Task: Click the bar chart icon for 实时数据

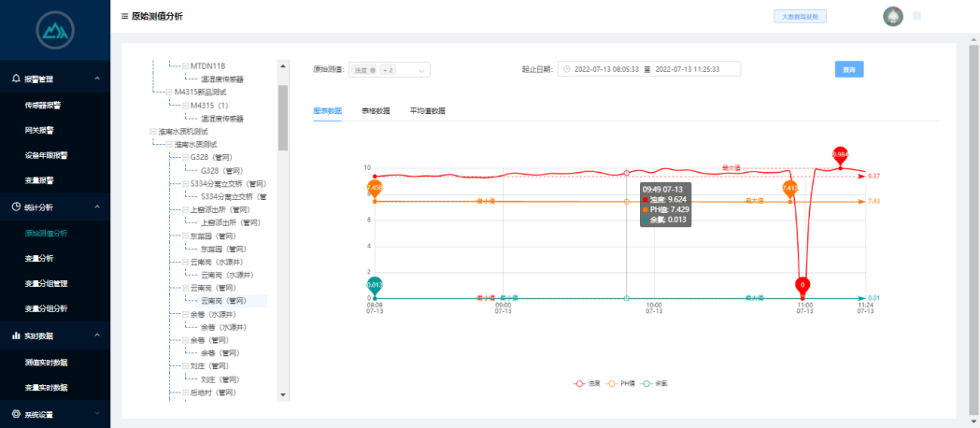Action: coord(15,335)
